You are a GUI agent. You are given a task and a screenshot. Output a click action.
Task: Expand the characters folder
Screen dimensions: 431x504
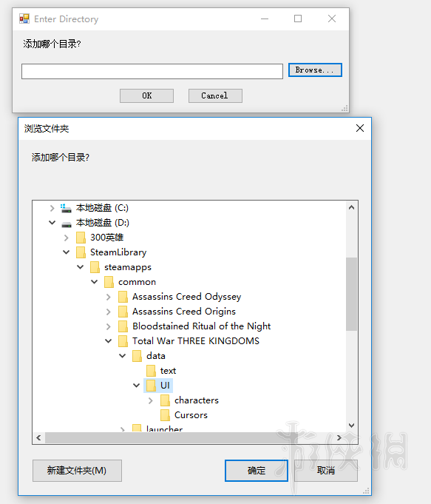click(x=151, y=400)
